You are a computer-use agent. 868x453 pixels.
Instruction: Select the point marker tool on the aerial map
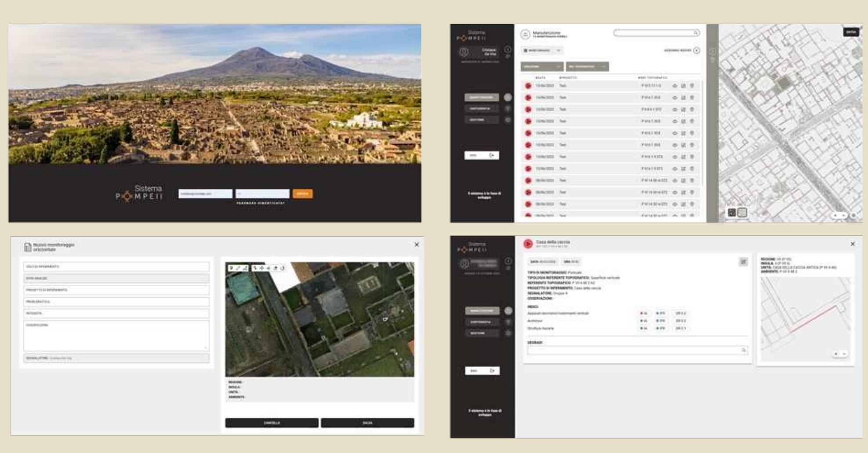pyautogui.click(x=231, y=268)
